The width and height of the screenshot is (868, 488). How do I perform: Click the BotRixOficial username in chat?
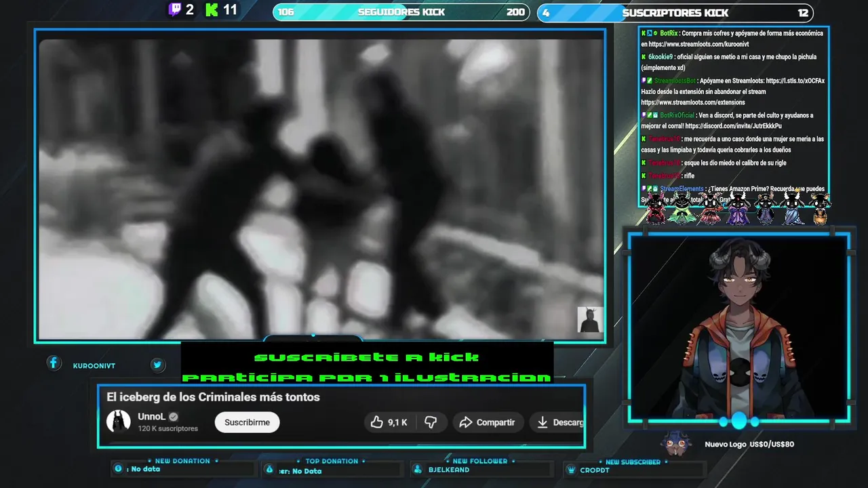(x=677, y=115)
